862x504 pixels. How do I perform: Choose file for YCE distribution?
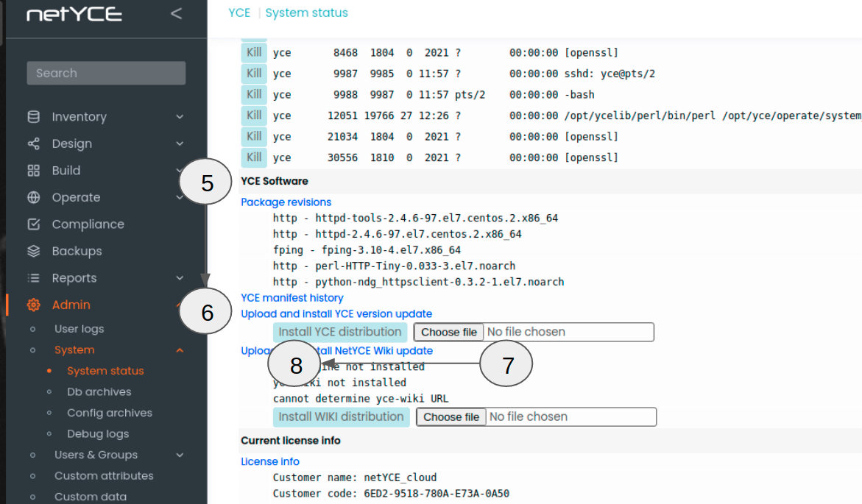448,332
